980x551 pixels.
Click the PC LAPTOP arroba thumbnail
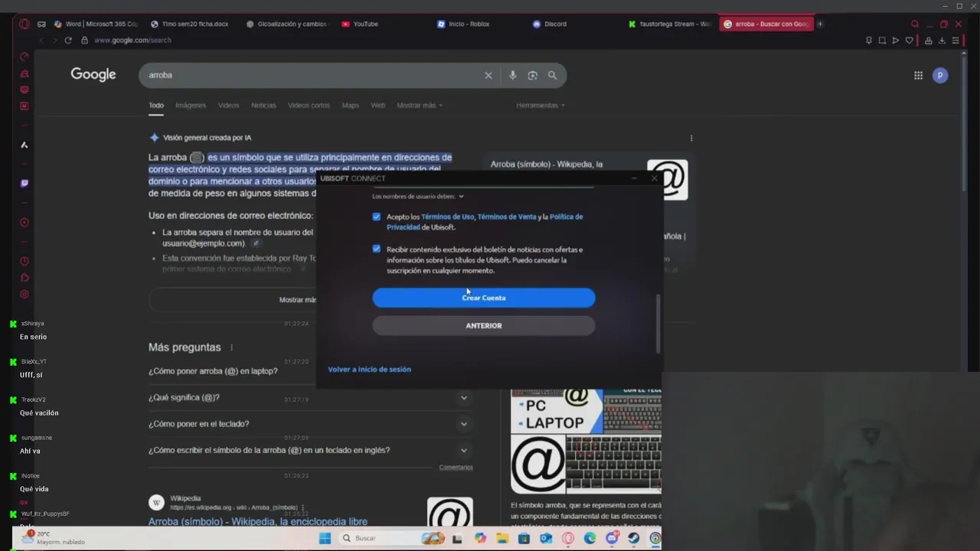pos(557,413)
